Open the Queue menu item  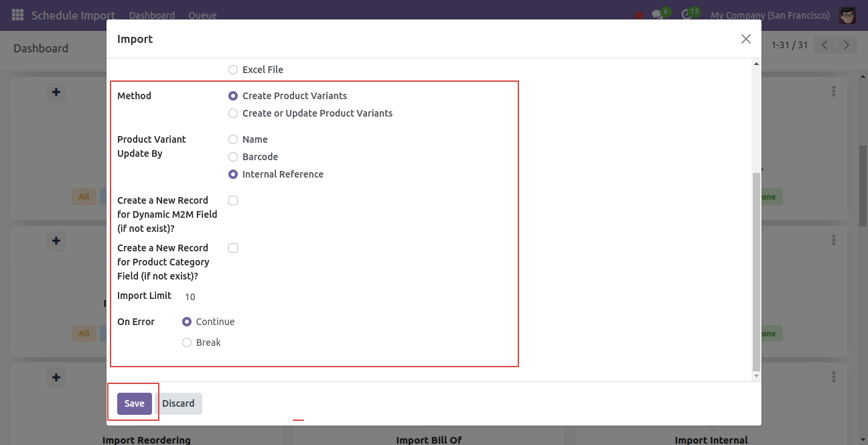click(x=202, y=15)
